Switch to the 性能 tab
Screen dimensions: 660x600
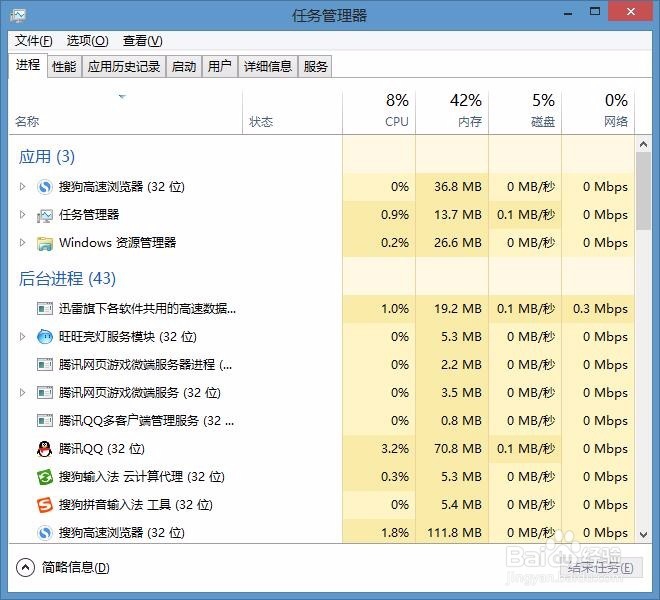click(64, 67)
